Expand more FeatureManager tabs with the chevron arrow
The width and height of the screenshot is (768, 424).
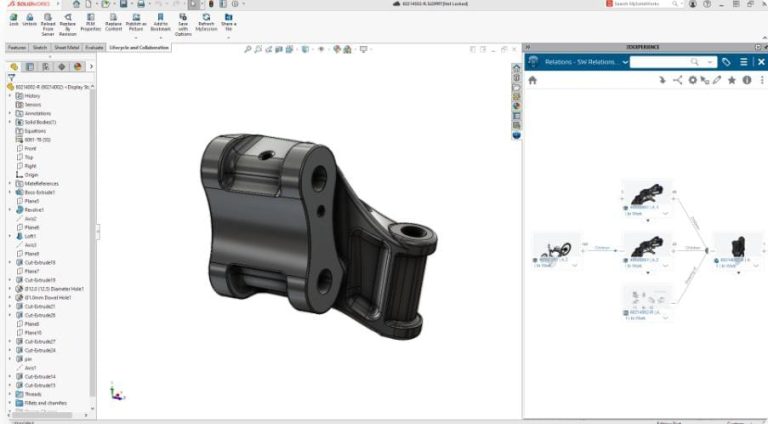[x=91, y=67]
